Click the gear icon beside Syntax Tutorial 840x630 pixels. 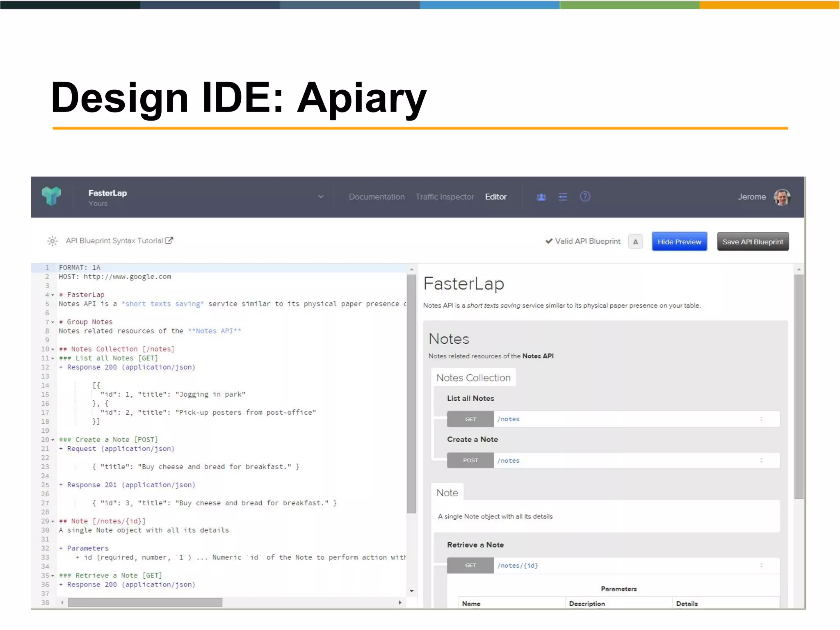(52, 241)
